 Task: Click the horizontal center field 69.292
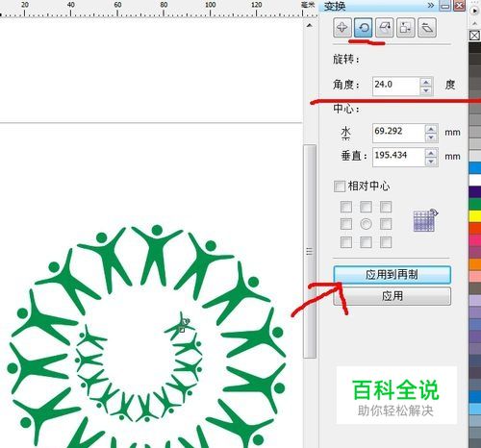point(398,133)
